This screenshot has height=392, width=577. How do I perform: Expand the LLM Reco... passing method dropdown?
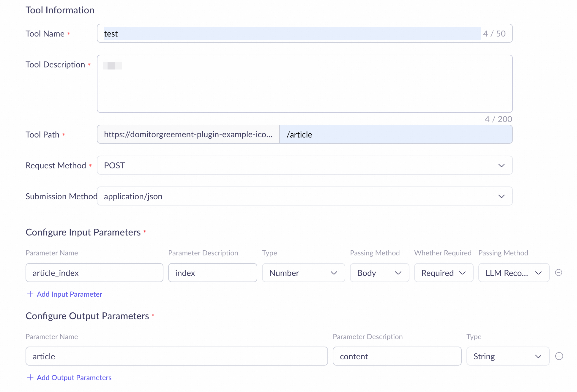[x=513, y=273]
